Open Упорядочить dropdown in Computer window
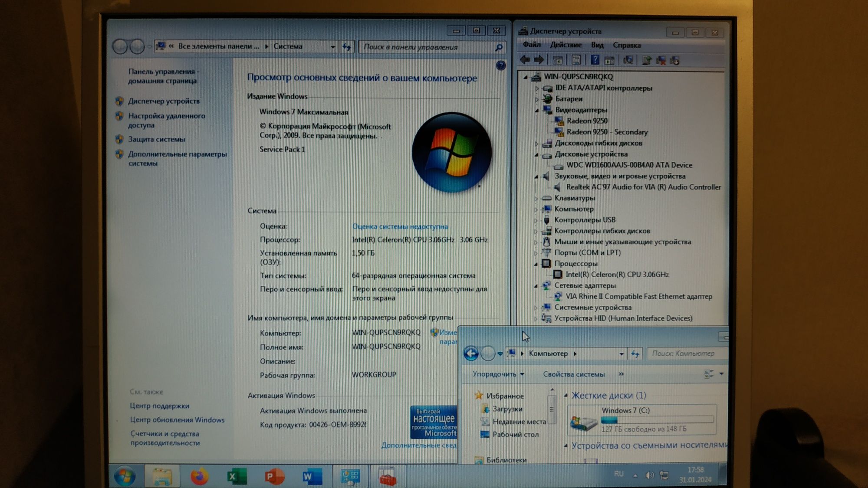The height and width of the screenshot is (488, 868). point(498,374)
